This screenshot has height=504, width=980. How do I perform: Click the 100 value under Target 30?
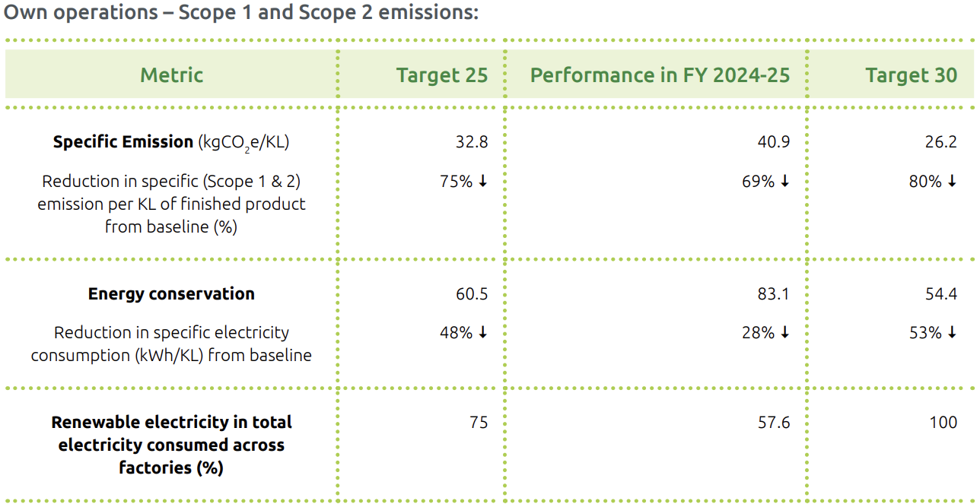click(943, 423)
